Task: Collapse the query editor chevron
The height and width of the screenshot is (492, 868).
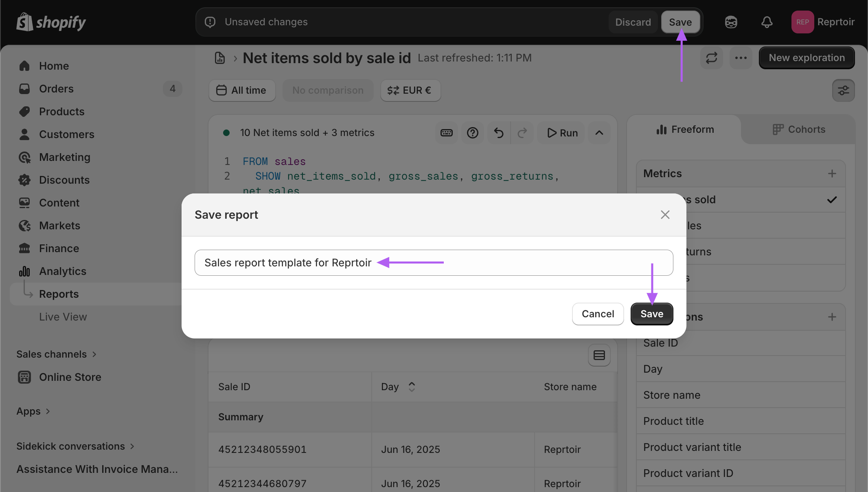Action: [x=599, y=133]
